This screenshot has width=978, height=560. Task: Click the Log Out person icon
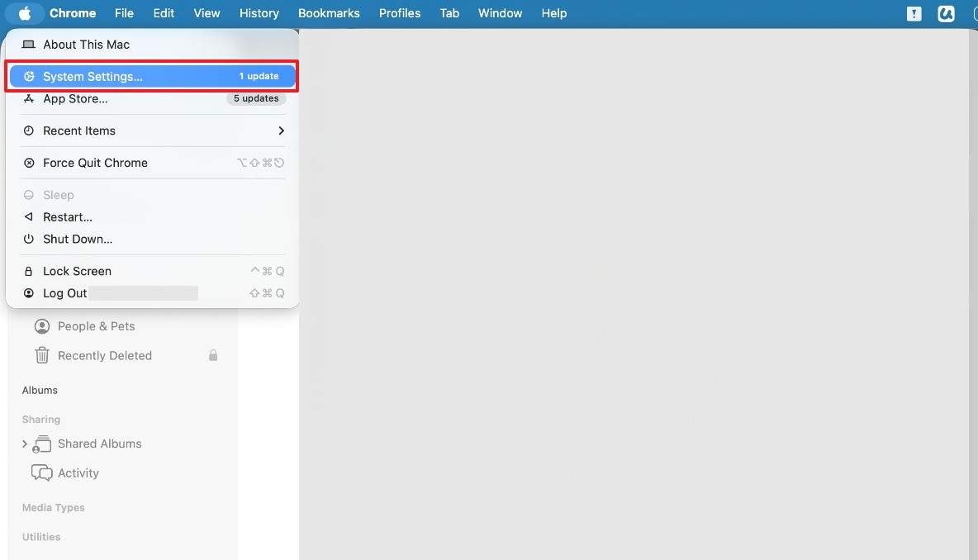point(29,293)
